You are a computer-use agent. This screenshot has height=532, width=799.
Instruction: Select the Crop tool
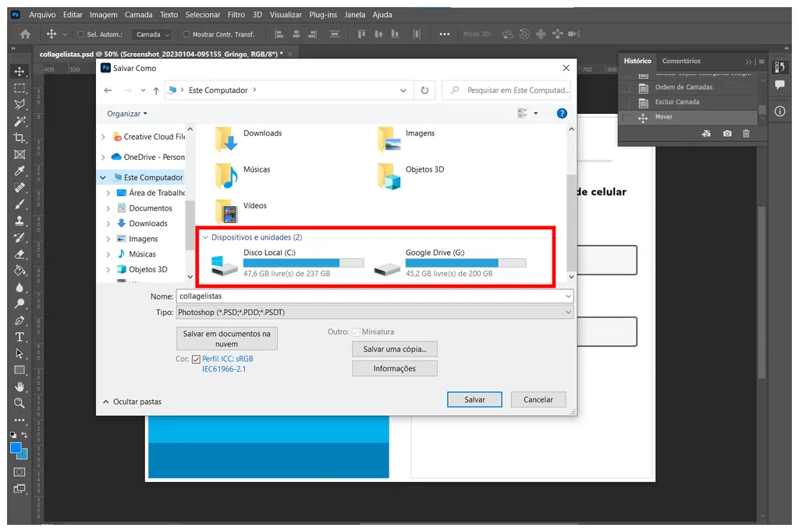click(20, 137)
